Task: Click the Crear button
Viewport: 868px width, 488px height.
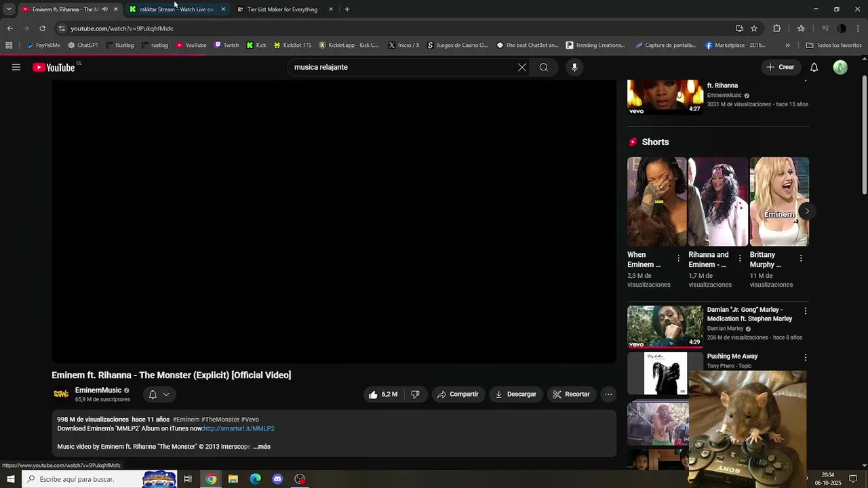Action: click(780, 67)
